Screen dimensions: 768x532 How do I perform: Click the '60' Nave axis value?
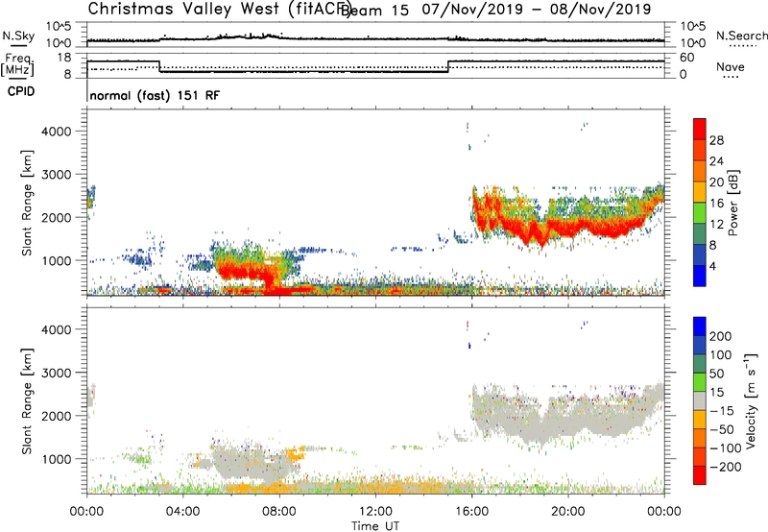[687, 58]
